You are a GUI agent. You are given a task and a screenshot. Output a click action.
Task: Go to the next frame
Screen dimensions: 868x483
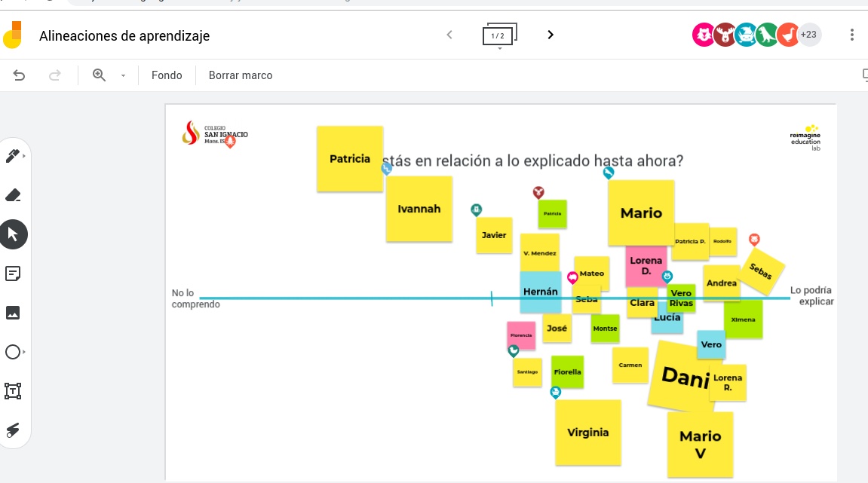click(x=551, y=35)
